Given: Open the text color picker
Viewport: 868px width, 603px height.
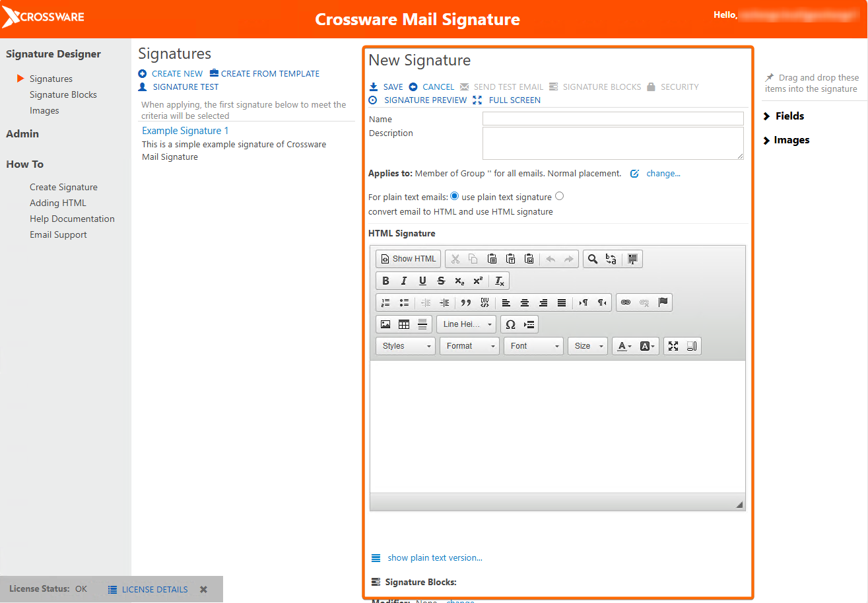Looking at the screenshot, I should click(x=624, y=346).
